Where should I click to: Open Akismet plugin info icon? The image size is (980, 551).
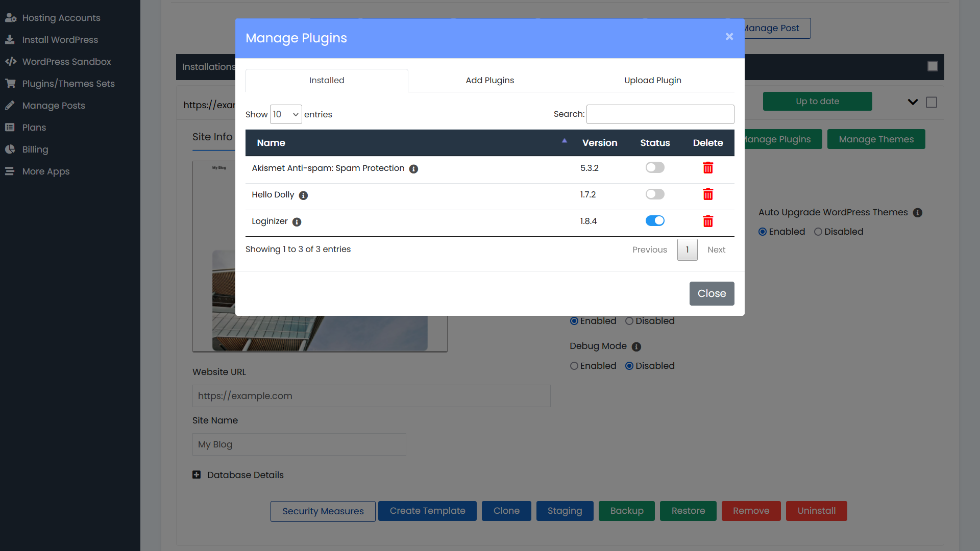[413, 169]
